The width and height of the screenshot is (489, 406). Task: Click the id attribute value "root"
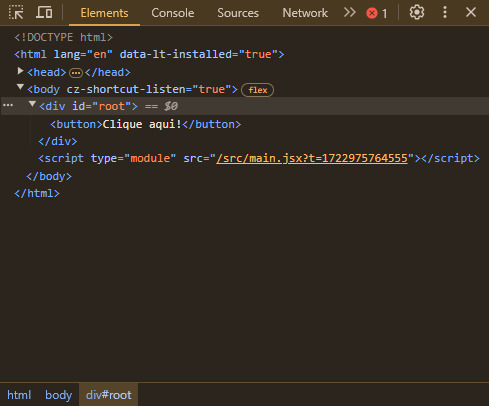(x=111, y=106)
